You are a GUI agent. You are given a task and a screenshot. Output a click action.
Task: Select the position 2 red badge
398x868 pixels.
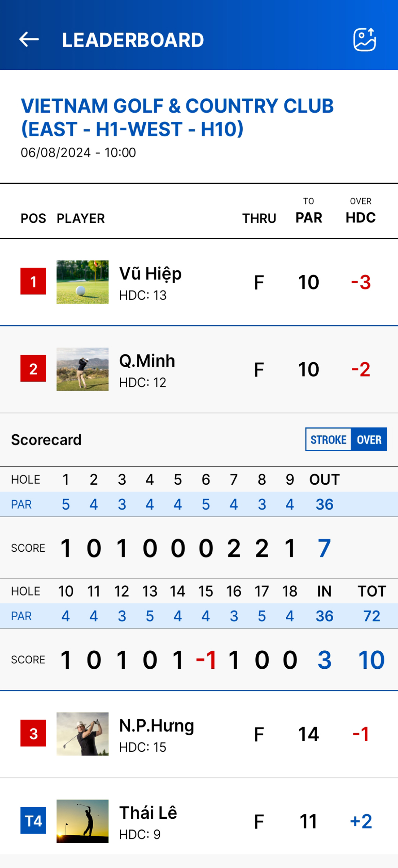33,369
